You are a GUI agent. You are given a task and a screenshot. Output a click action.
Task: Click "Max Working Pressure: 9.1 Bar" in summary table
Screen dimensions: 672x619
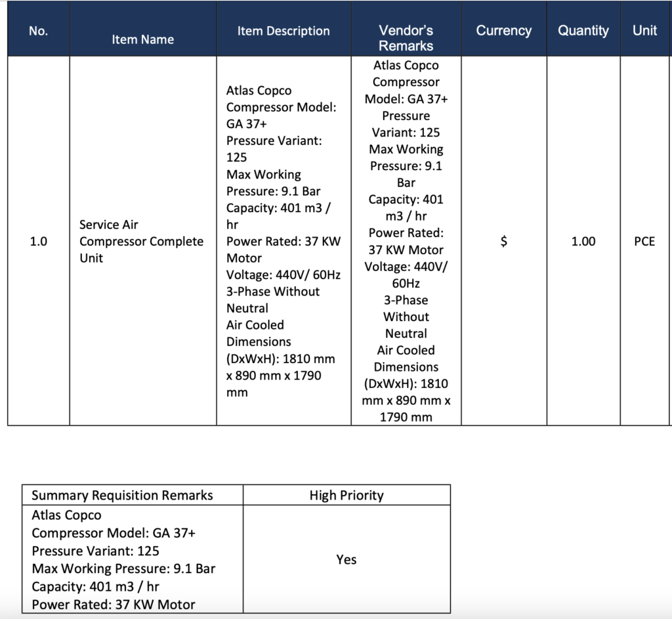point(123,569)
